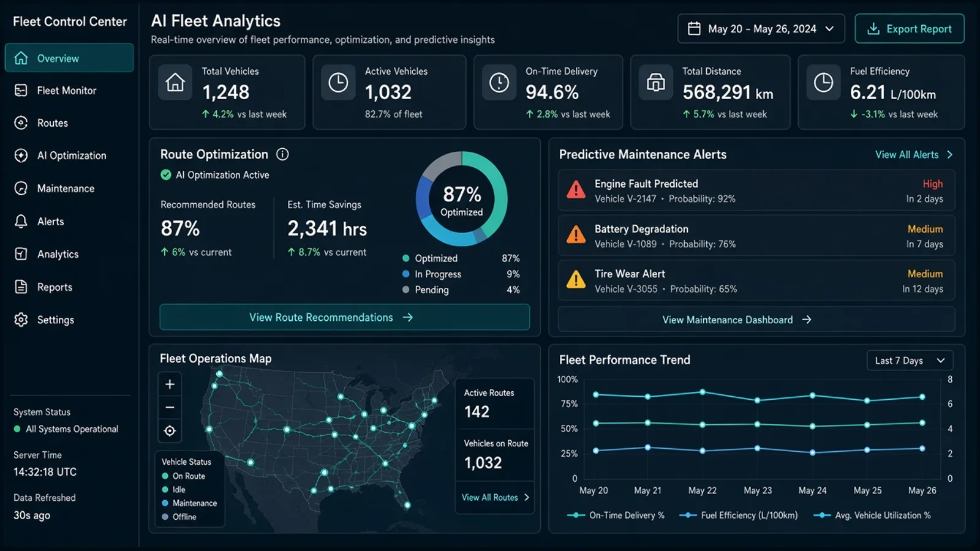Click the Engine Fault Predicted warning icon
Image resolution: width=980 pixels, height=551 pixels.
[576, 190]
